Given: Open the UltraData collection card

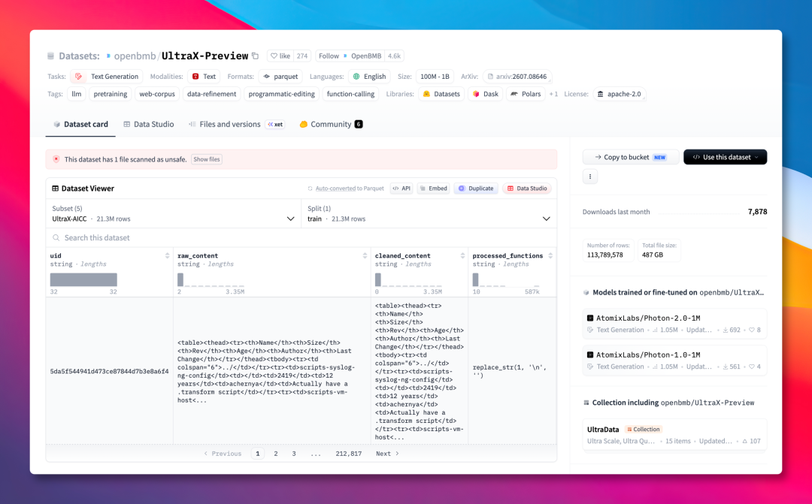Looking at the screenshot, I should click(674, 435).
